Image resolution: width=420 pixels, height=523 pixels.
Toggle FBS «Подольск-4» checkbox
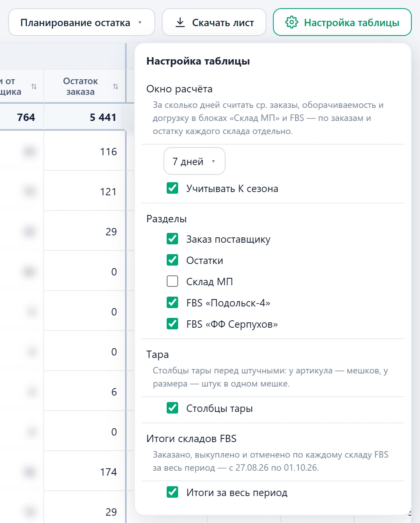(x=172, y=303)
